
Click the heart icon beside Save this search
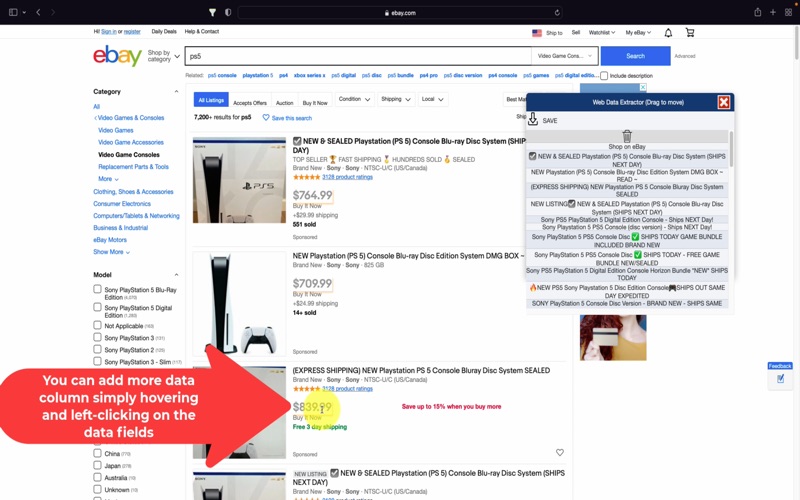point(266,117)
